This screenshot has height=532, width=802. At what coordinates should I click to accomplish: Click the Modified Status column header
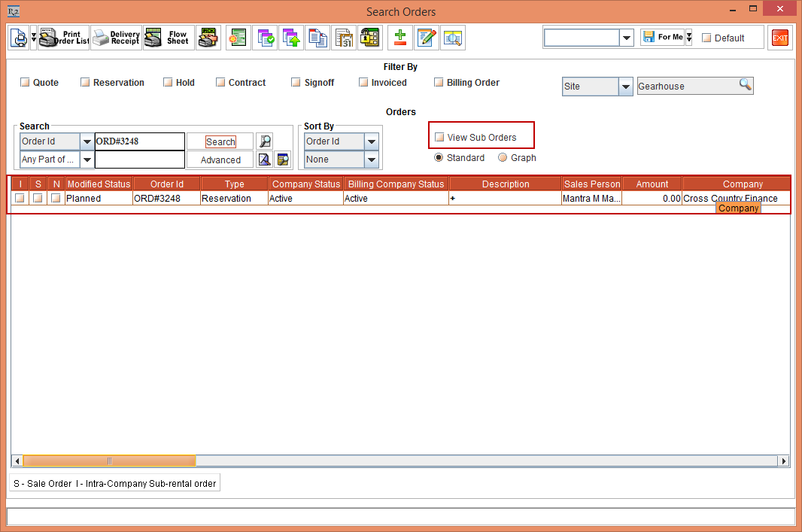pyautogui.click(x=99, y=184)
